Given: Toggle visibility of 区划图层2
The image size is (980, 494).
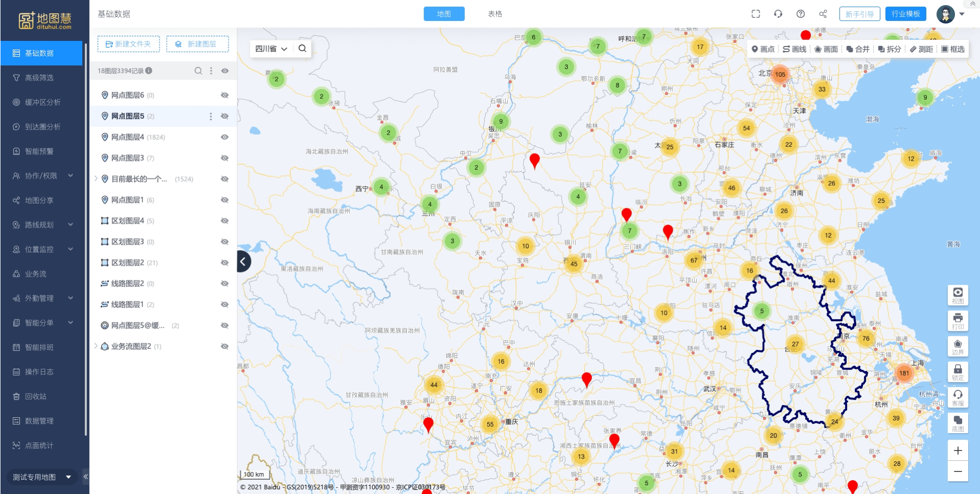Looking at the screenshot, I should click(x=224, y=263).
